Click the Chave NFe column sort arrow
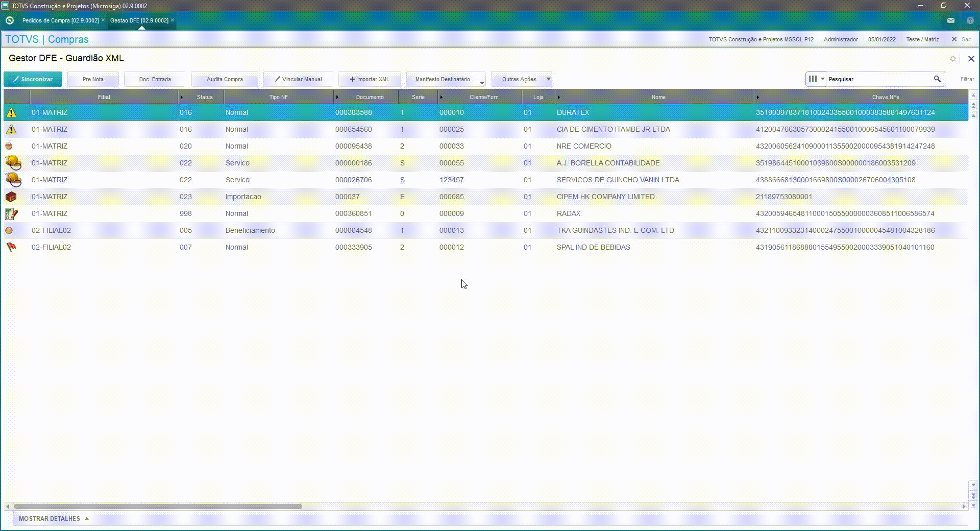 (757, 97)
